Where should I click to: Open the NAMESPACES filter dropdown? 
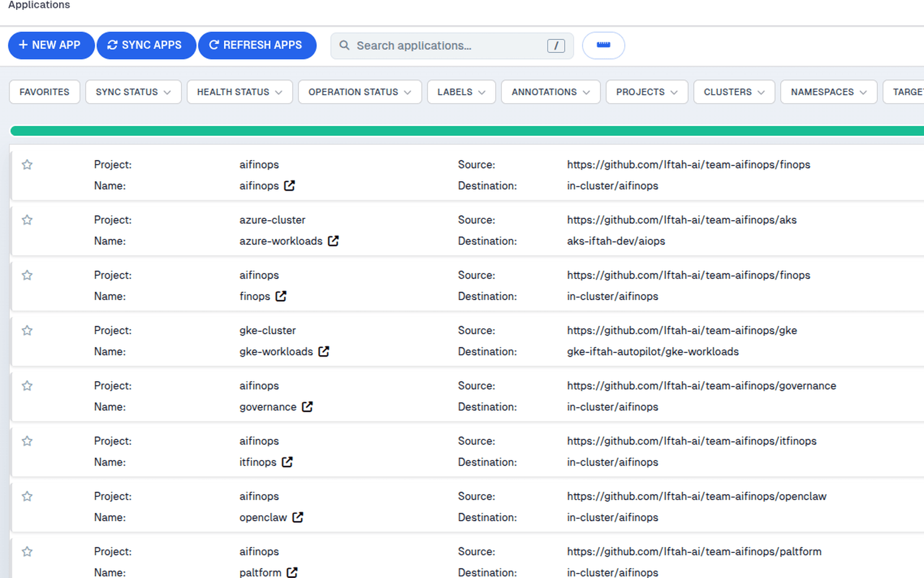tap(829, 92)
